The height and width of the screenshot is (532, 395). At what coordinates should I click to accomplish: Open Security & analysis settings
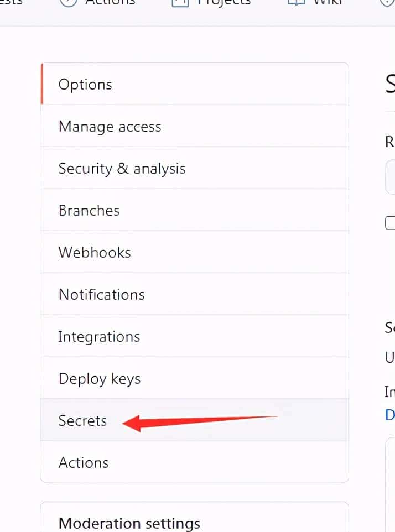[122, 168]
